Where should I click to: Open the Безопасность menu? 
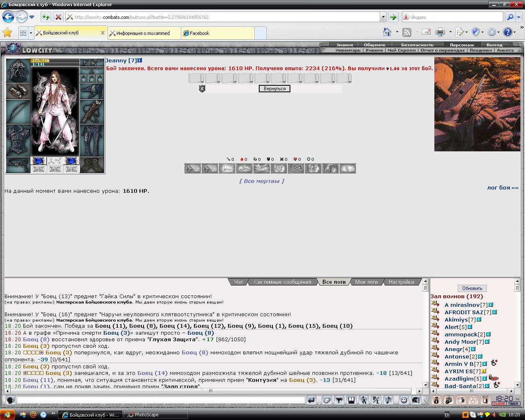coord(417,45)
